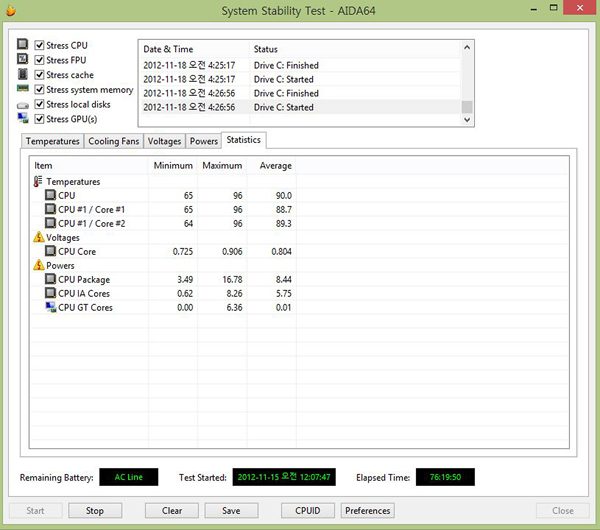Screen dimensions: 600x530
Task: Toggle the Stress cache checkbox
Action: tap(39, 75)
